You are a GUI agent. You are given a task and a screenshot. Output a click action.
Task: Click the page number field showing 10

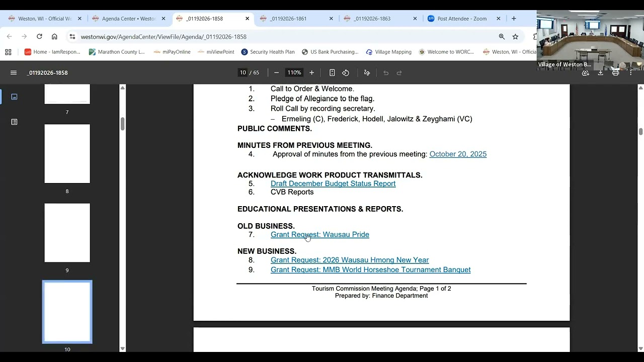click(x=243, y=73)
